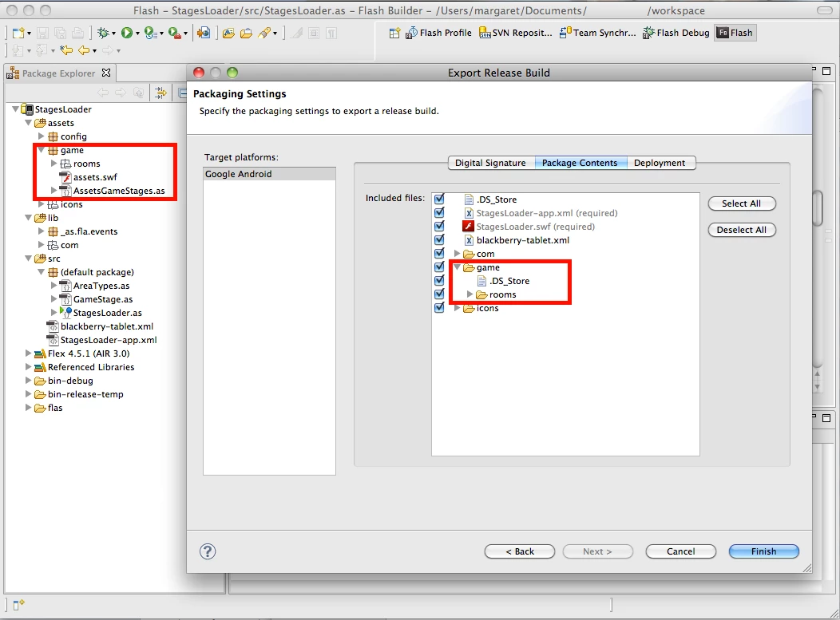Select the Flash perspective button
This screenshot has width=840, height=620.
tap(735, 33)
